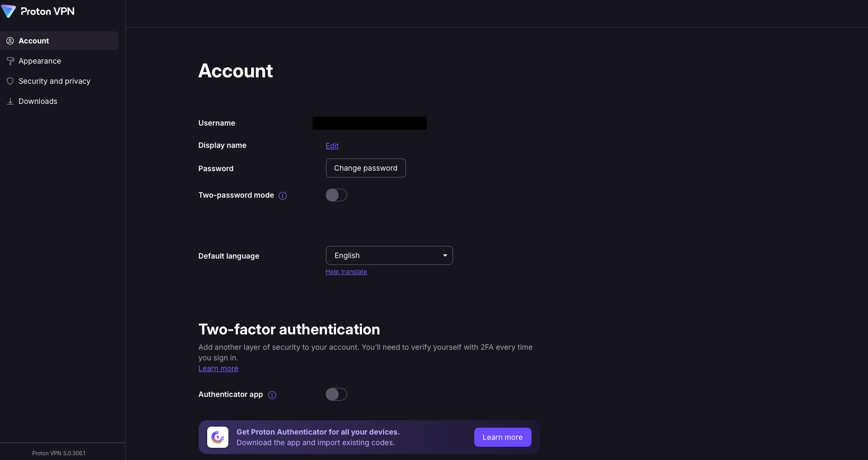Click the Downloads arrow icon

[10, 101]
